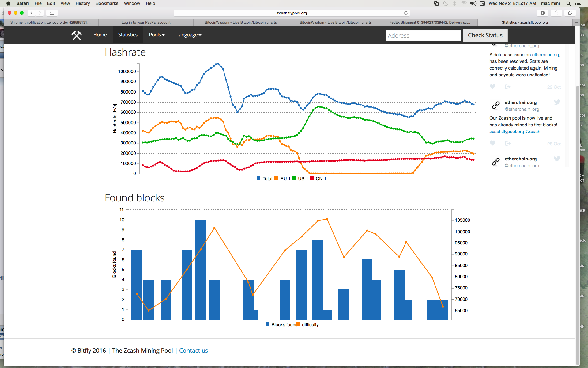588x368 pixels.
Task: Click the #Zcash hashtag link
Action: (533, 132)
